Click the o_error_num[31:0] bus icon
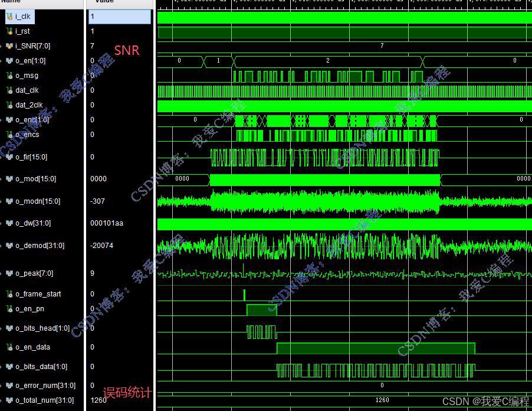This screenshot has width=532, height=411. pos(9,386)
